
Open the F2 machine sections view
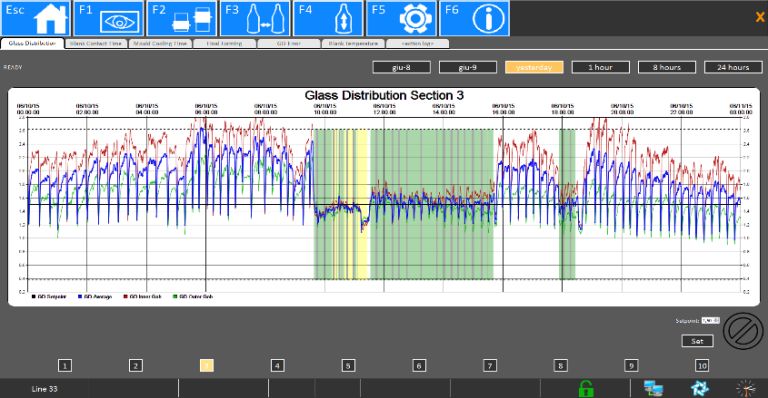(x=181, y=18)
